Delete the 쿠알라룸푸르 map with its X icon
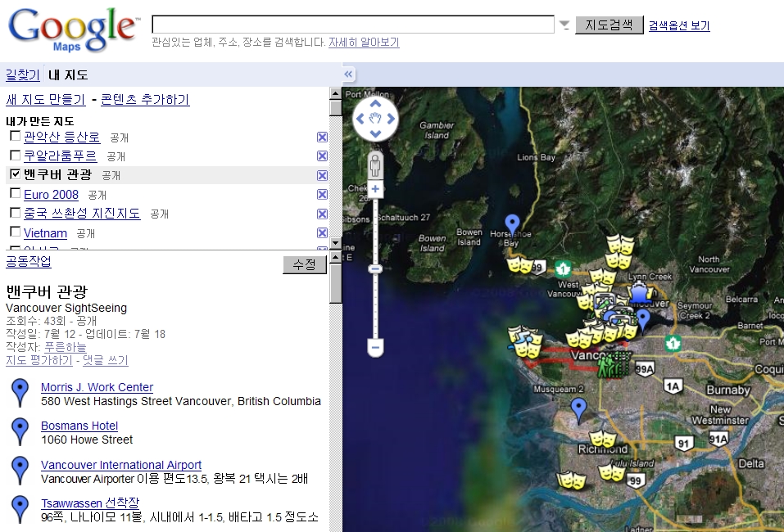784x532 pixels. point(323,156)
